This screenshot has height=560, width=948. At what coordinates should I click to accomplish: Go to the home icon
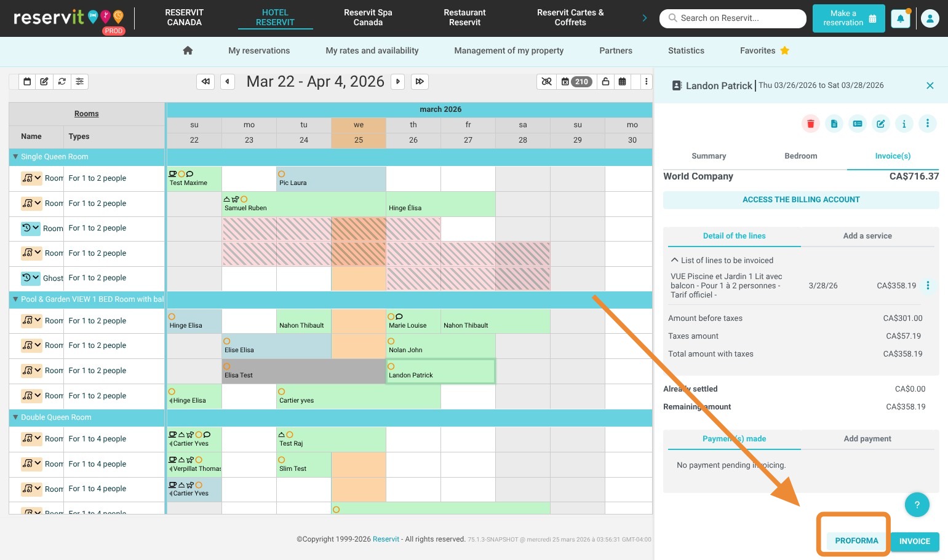(188, 50)
